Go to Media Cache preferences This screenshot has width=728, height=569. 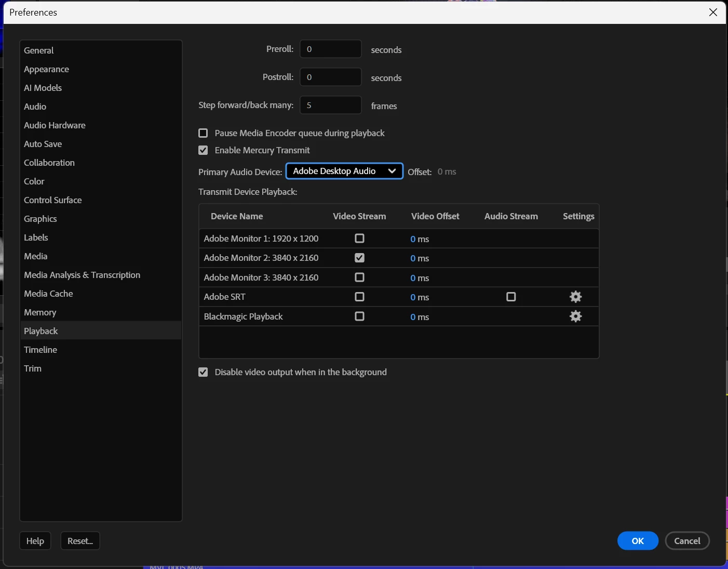pyautogui.click(x=101, y=294)
